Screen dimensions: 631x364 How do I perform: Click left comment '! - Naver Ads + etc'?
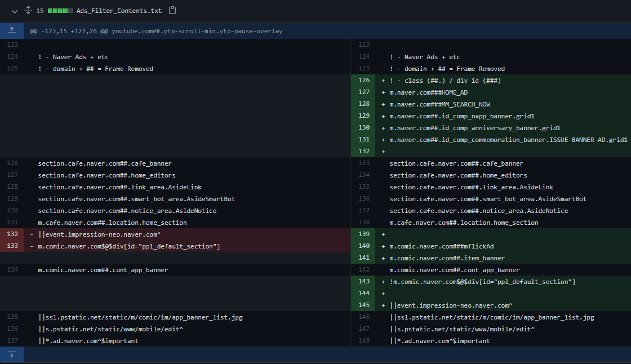tap(73, 57)
